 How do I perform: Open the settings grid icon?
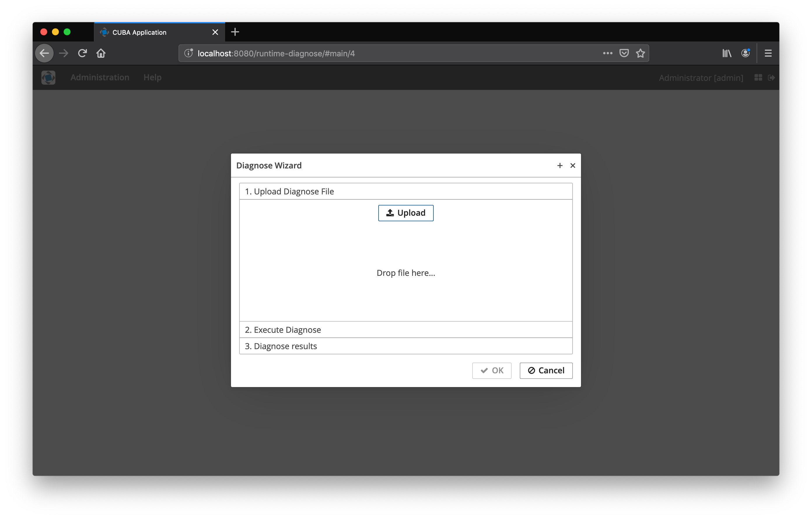(x=758, y=78)
